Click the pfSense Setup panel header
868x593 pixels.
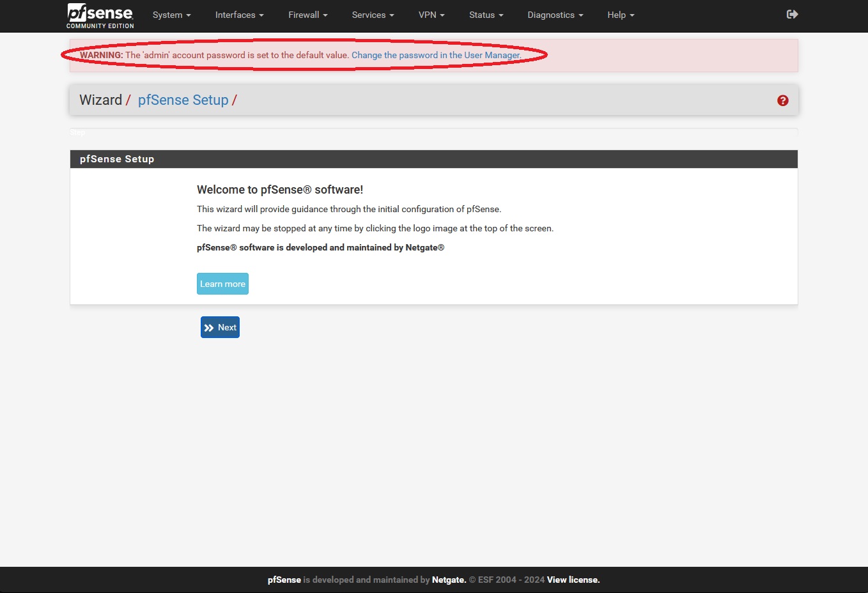[x=434, y=159]
